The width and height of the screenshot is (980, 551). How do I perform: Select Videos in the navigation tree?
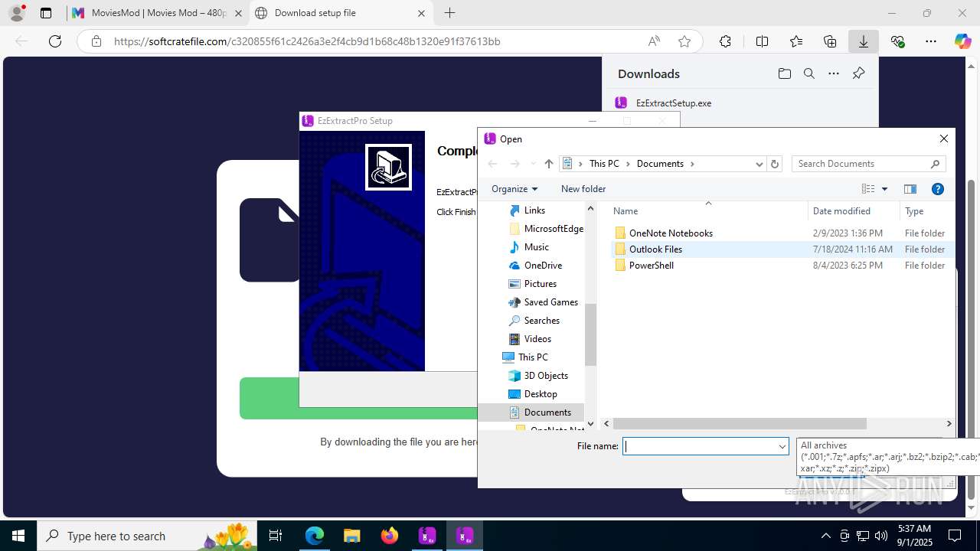point(537,339)
